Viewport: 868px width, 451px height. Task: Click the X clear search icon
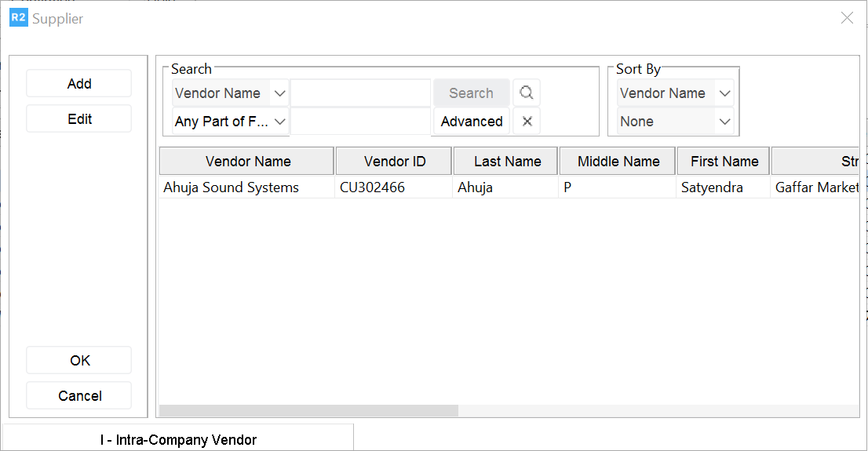click(x=527, y=122)
